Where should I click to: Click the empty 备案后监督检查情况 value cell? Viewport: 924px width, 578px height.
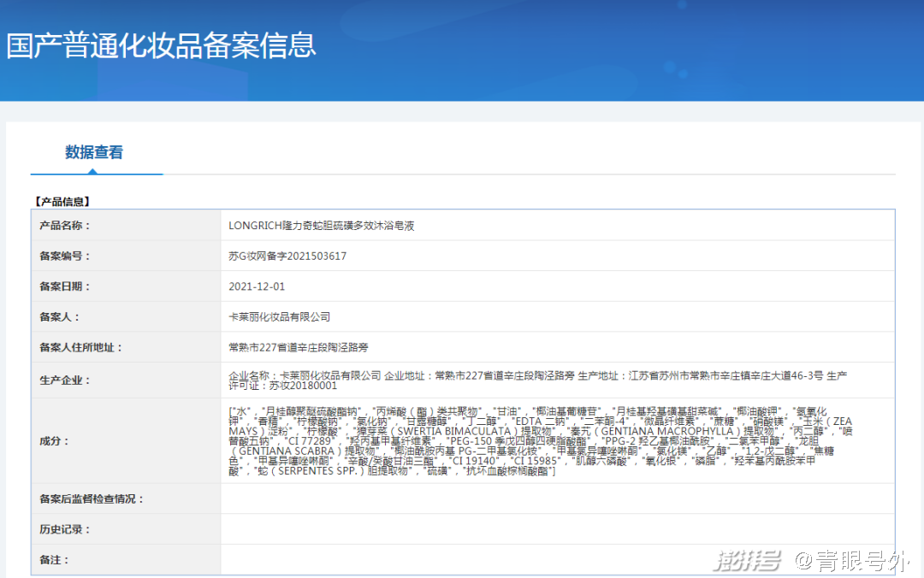tap(556, 498)
